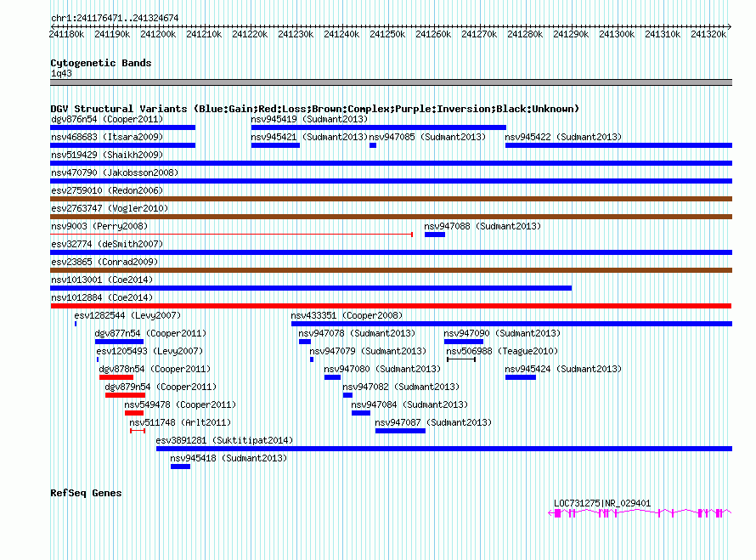Click nsv947090 (Sudmant2013) label
This screenshot has height=560, width=756.
pyautogui.click(x=502, y=333)
